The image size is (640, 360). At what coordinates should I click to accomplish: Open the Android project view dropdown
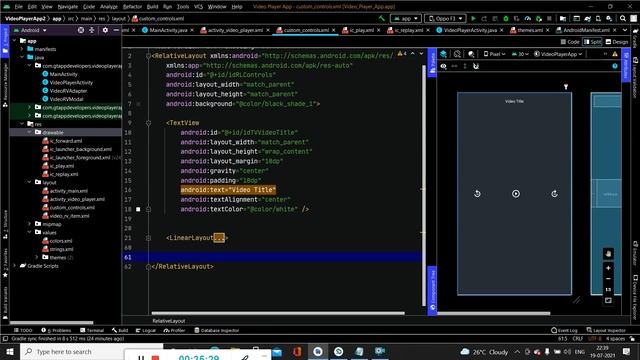coord(30,30)
